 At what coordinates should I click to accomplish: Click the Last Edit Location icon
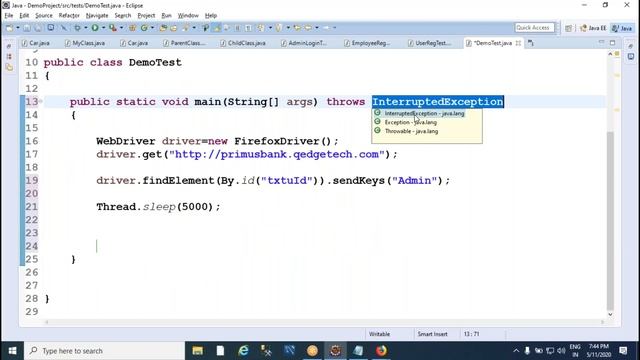tap(297, 28)
